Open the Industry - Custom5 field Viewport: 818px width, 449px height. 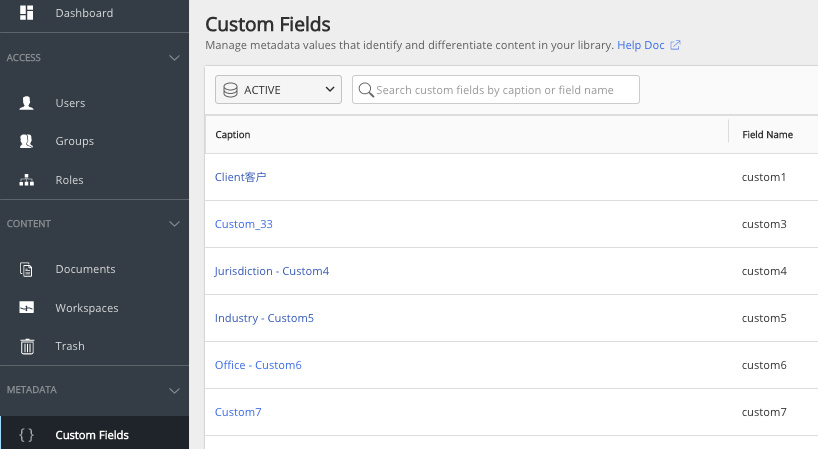click(x=264, y=318)
